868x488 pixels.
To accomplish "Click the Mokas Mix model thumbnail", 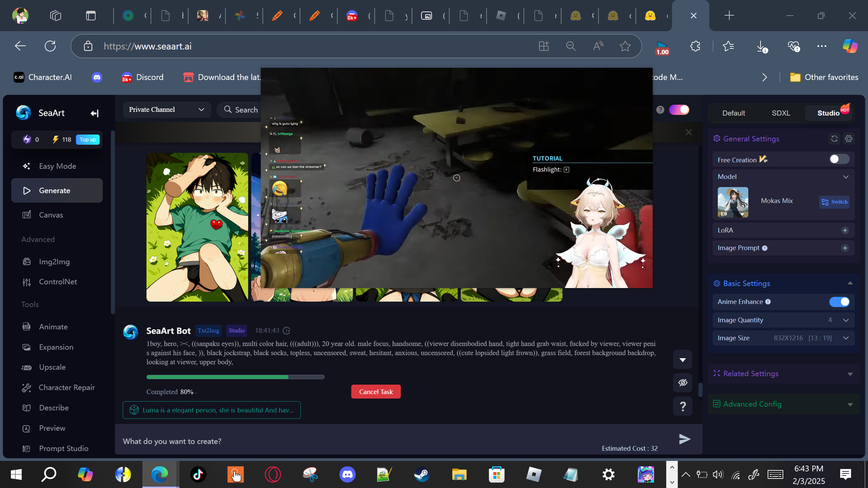I will point(733,202).
